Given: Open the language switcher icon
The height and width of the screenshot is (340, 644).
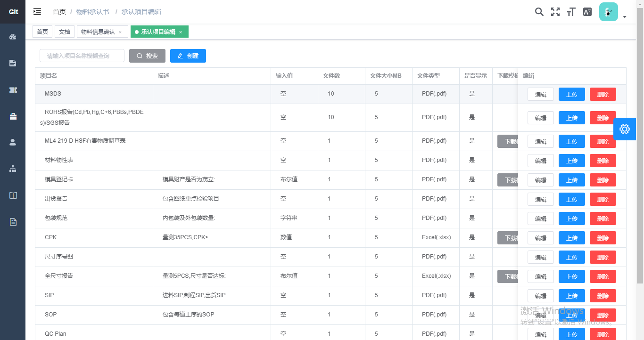Looking at the screenshot, I should (x=587, y=12).
